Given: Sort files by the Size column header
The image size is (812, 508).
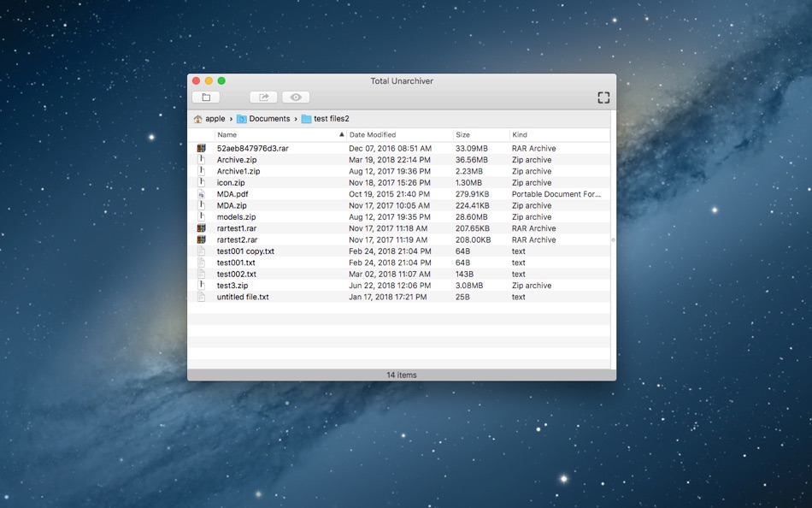Looking at the screenshot, I should (x=462, y=135).
